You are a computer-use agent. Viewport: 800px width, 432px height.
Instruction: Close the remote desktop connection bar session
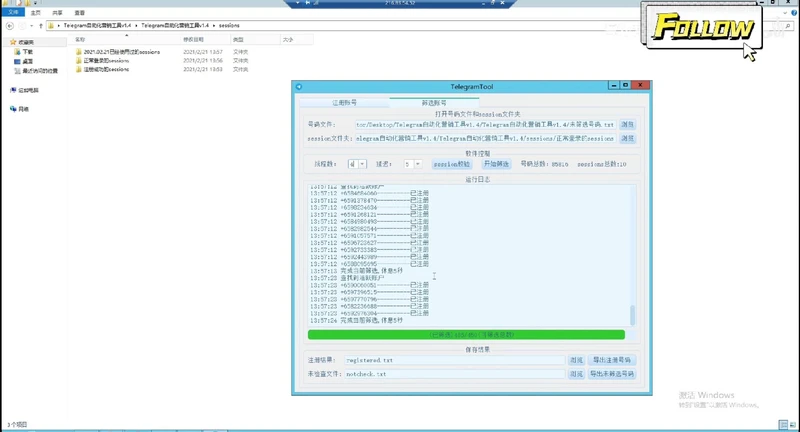click(502, 3)
